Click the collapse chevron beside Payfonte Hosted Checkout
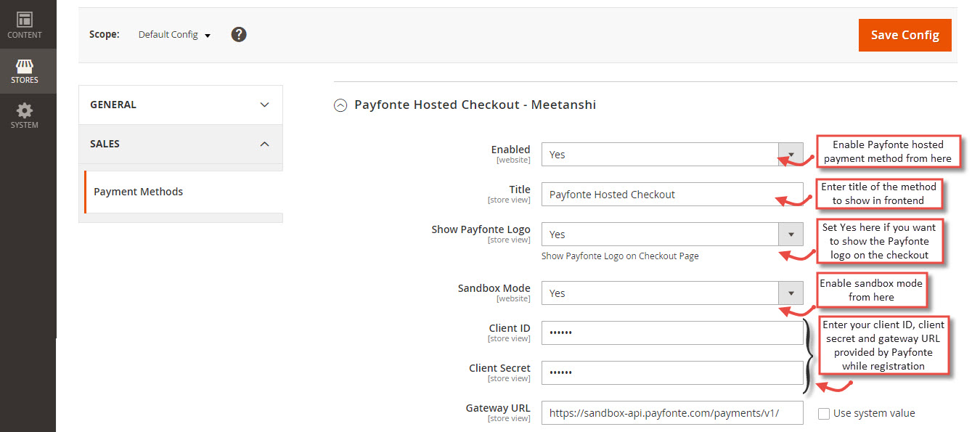The width and height of the screenshot is (980, 432). (x=340, y=105)
